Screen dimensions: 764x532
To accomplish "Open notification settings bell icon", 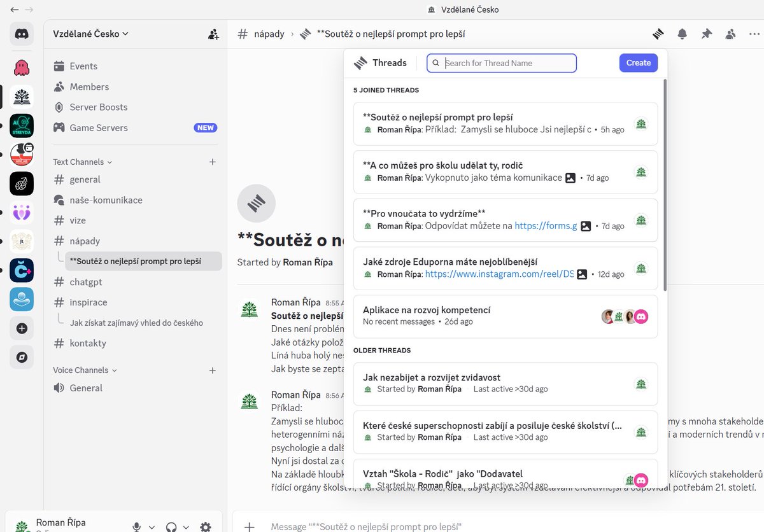I will coord(683,34).
